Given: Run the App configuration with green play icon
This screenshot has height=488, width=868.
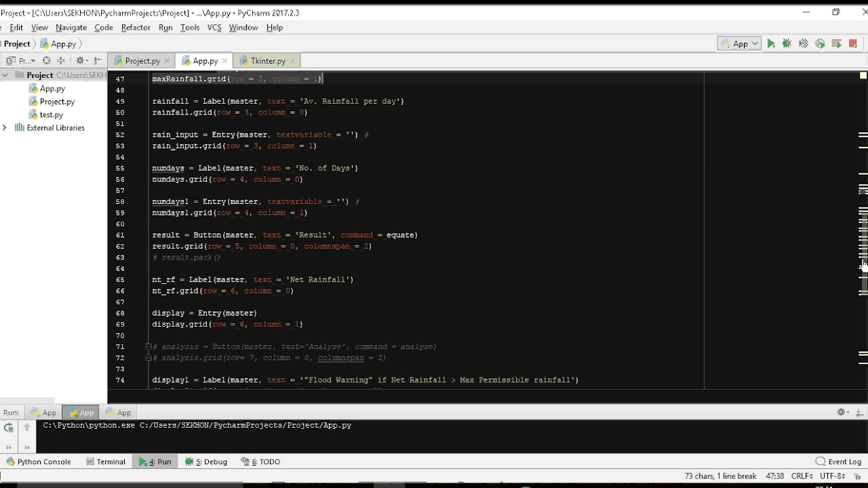Looking at the screenshot, I should (x=771, y=43).
